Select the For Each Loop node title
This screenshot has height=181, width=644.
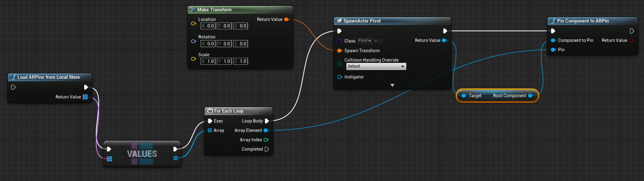point(229,111)
